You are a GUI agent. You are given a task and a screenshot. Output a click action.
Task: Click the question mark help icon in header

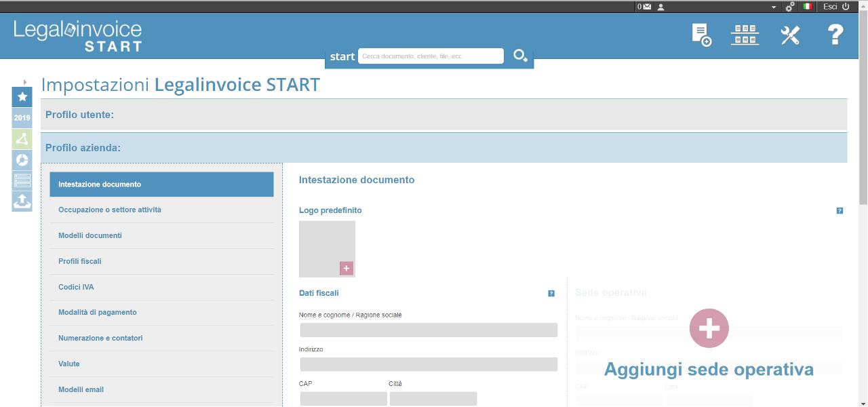tap(835, 35)
